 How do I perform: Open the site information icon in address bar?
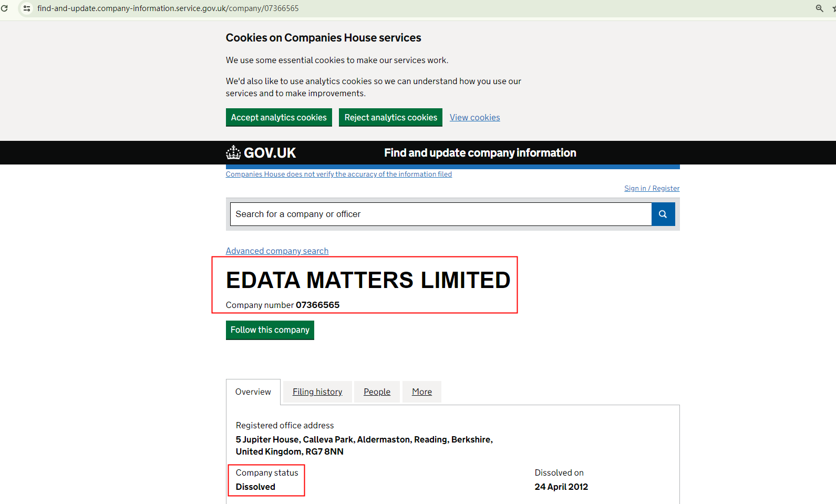click(x=27, y=8)
